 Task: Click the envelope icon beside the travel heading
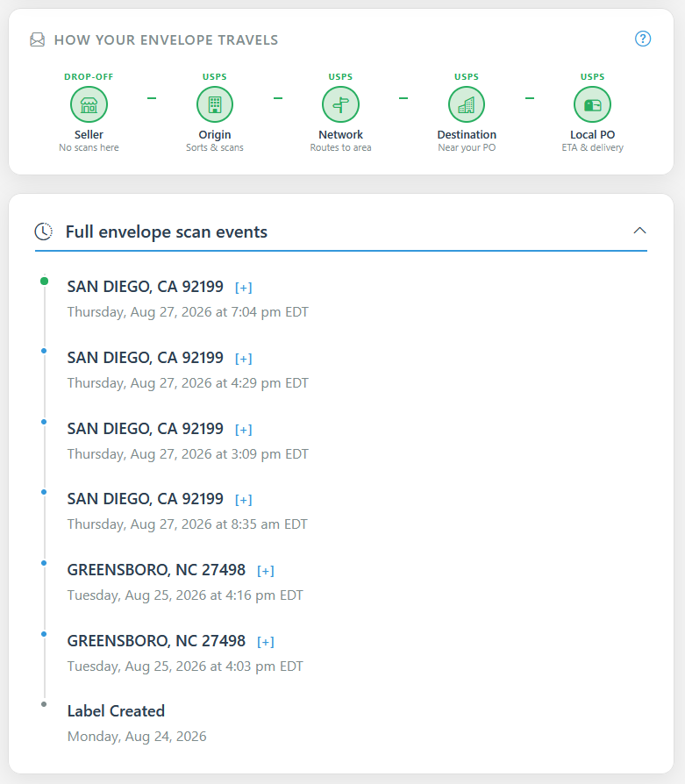click(x=38, y=39)
